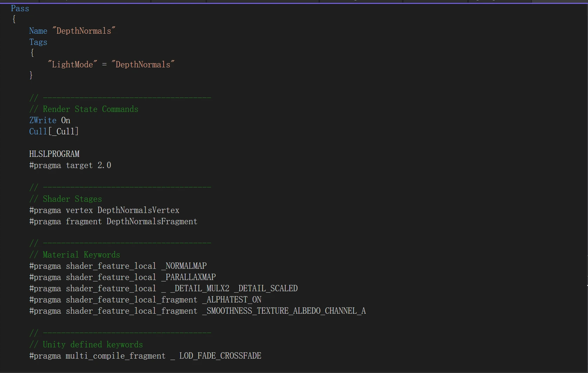588x373 pixels.
Task: Place cursor on the _PARALLAXMAP keyword
Action: point(188,277)
